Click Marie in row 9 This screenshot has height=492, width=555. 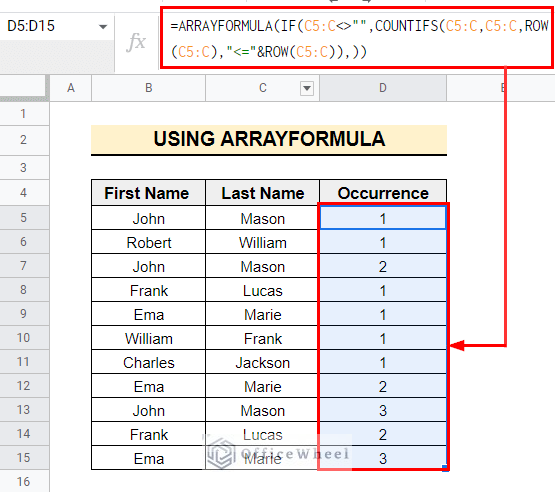[262, 315]
